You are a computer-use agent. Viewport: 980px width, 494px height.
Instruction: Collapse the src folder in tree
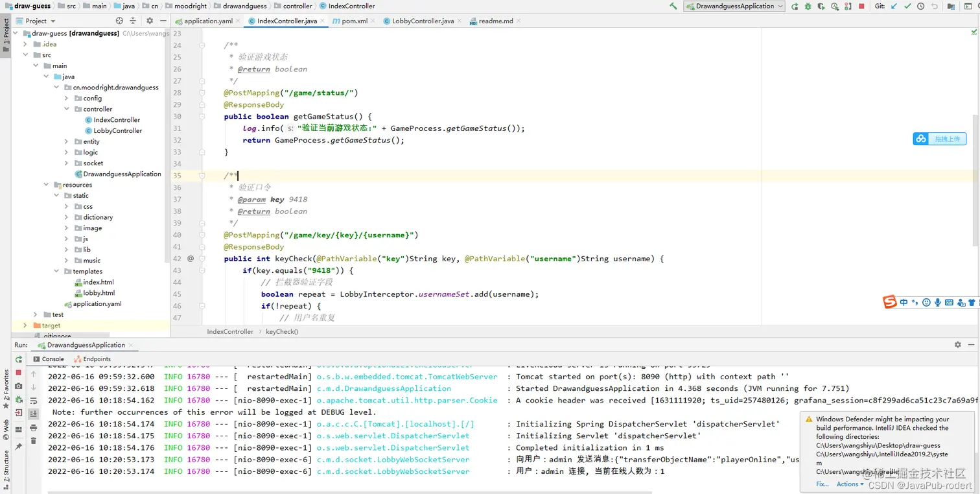pyautogui.click(x=26, y=55)
